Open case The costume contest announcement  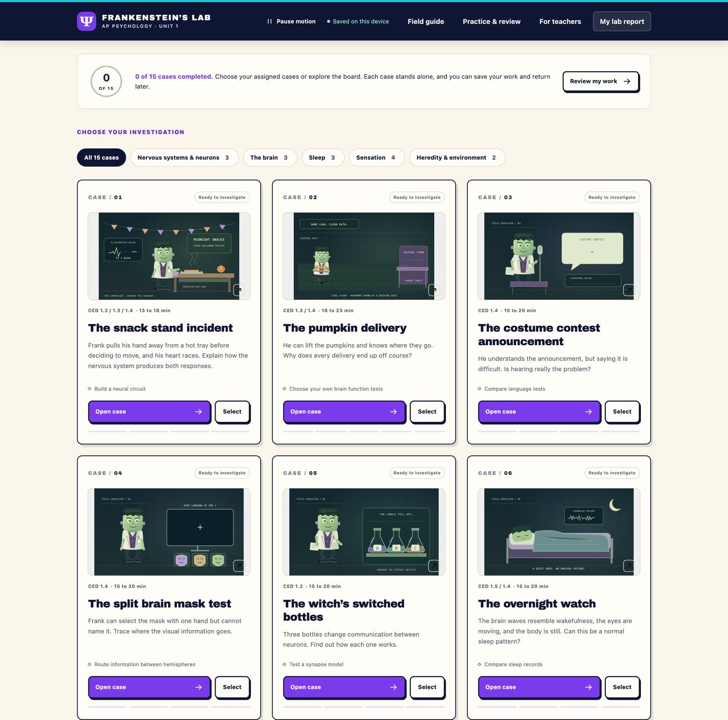click(539, 411)
